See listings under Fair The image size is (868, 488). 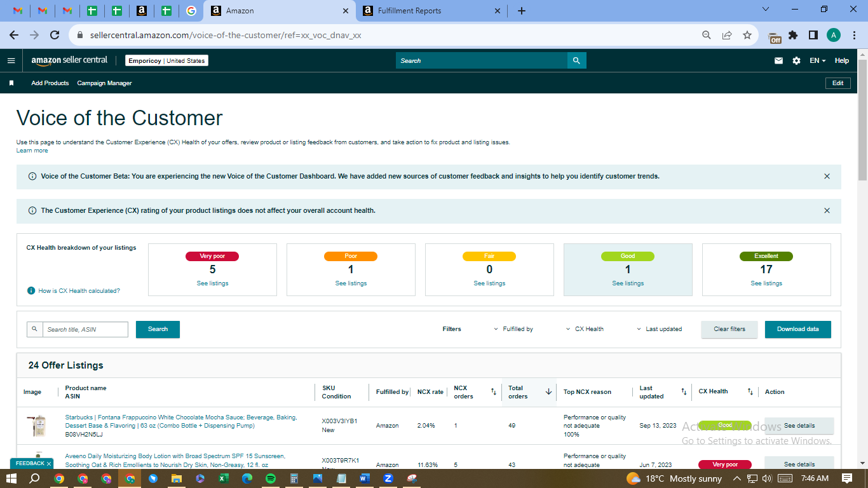(489, 283)
